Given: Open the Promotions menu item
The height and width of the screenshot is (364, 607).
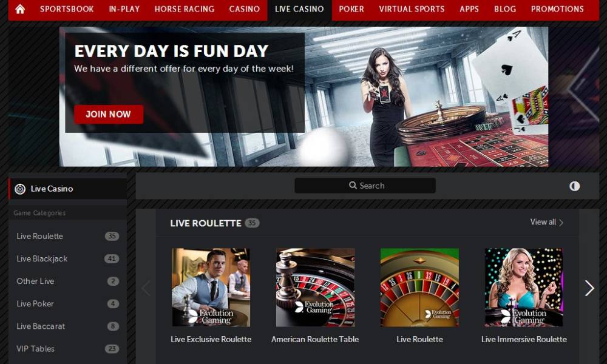Looking at the screenshot, I should [x=557, y=9].
